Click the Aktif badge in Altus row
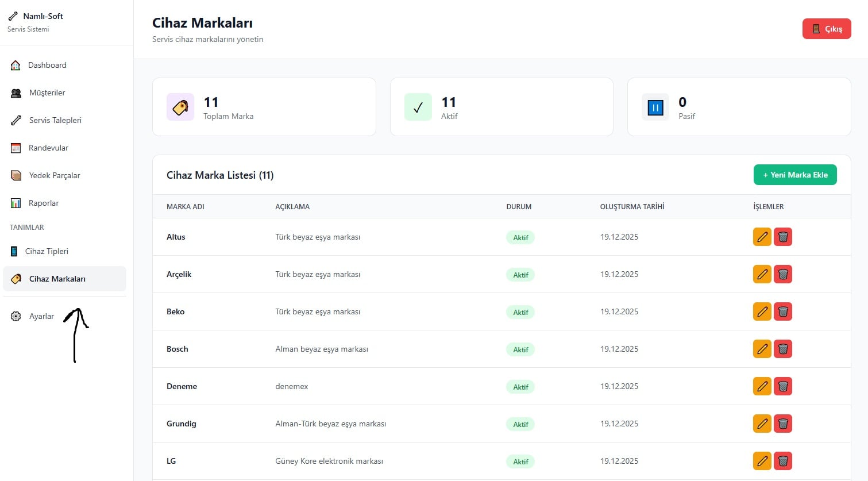868x481 pixels. [520, 237]
